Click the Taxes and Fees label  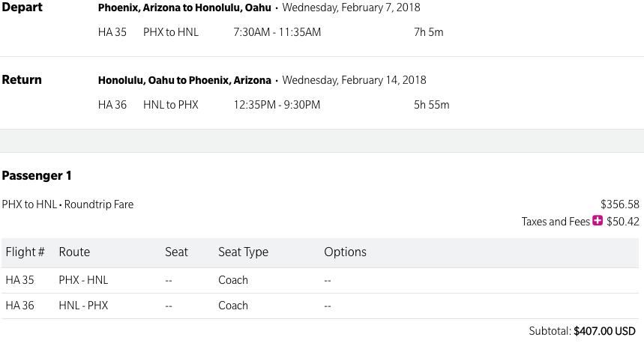click(x=556, y=222)
